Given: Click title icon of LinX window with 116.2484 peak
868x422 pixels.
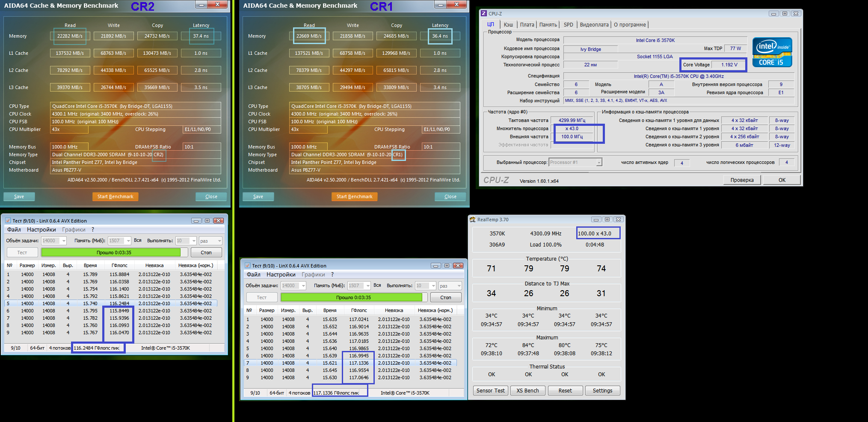Looking at the screenshot, I should pos(8,221).
